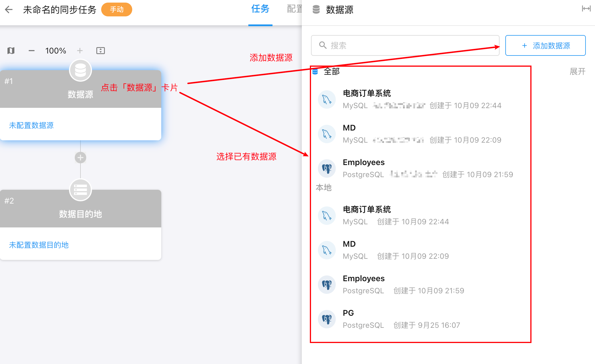Click the 未配置数据目的地 link
This screenshot has width=595, height=364.
tap(39, 245)
